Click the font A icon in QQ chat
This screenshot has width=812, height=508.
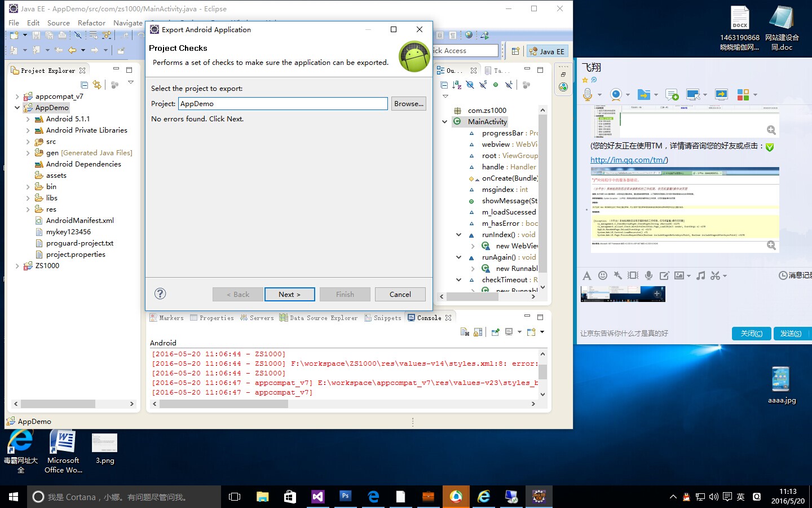pyautogui.click(x=587, y=275)
